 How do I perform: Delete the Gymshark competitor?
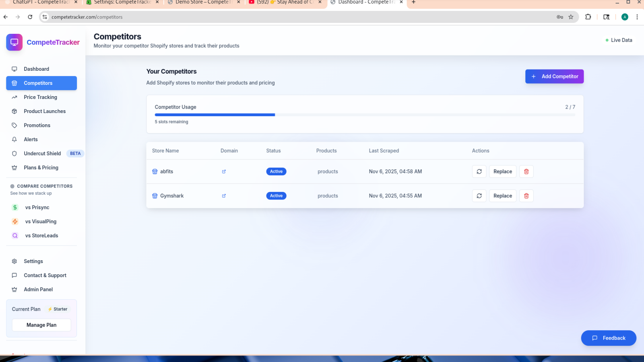click(526, 196)
